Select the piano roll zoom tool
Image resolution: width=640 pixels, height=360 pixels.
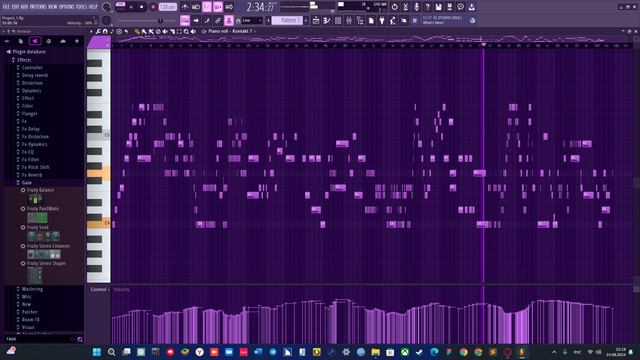point(186,31)
